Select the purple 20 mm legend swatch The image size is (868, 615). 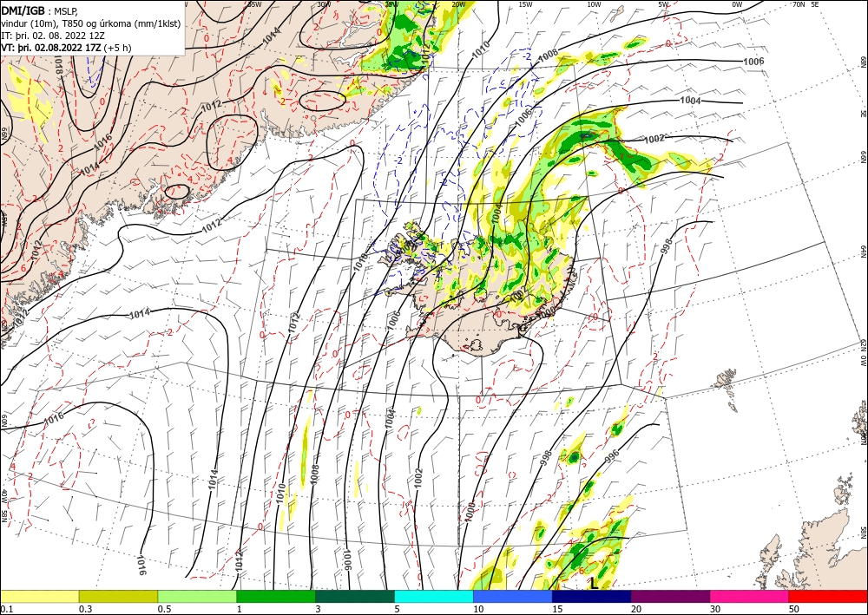670,596
